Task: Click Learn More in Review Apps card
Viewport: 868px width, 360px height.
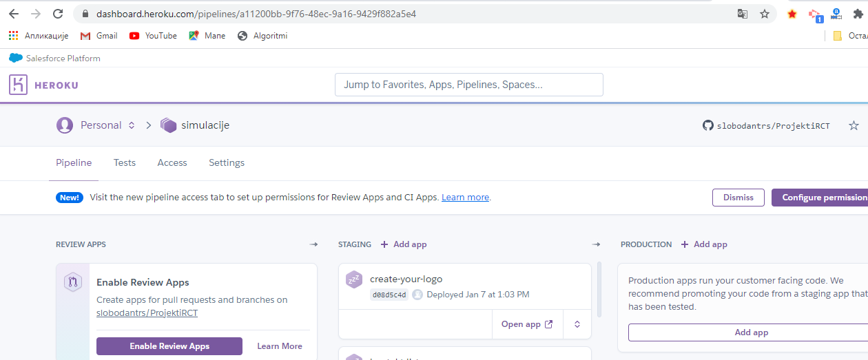Action: [x=280, y=346]
